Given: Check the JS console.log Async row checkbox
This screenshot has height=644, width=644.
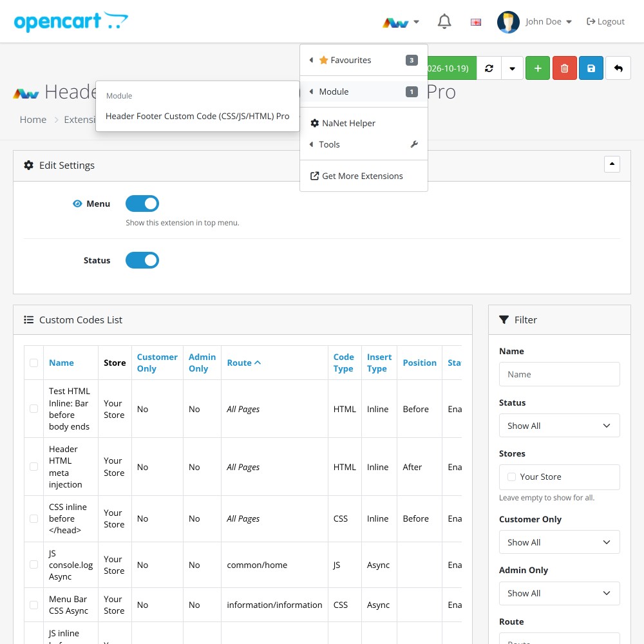Looking at the screenshot, I should (33, 565).
